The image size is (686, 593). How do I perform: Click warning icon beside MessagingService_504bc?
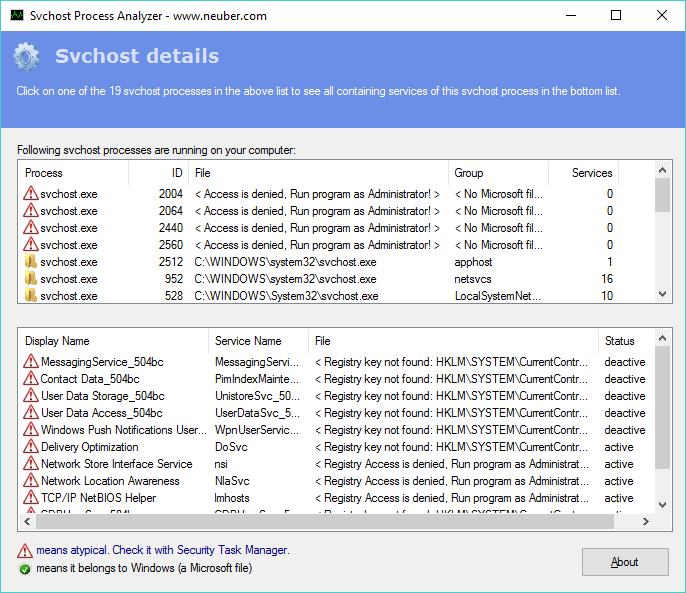(31, 361)
